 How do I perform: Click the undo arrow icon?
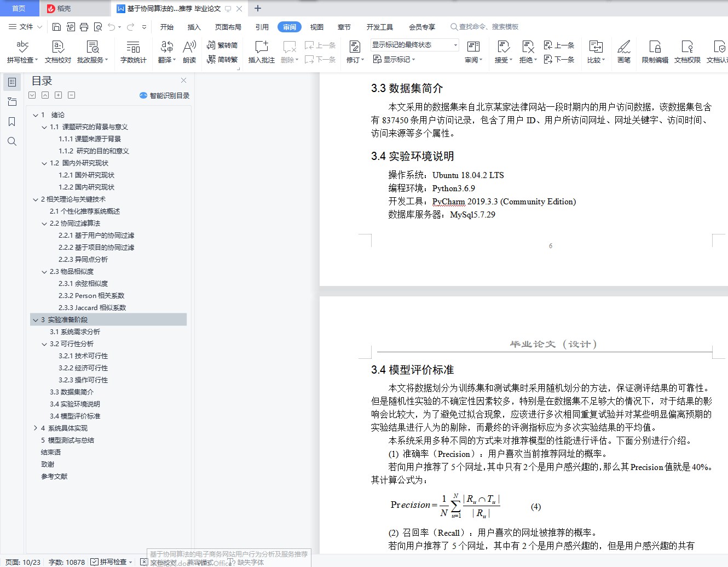(x=112, y=27)
